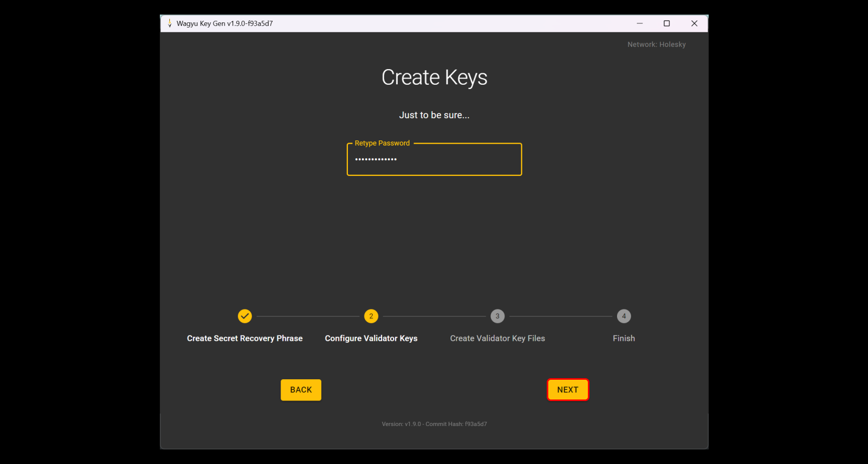This screenshot has height=464, width=868.
Task: Maximize the Wagyu Key Gen window
Action: coord(666,23)
